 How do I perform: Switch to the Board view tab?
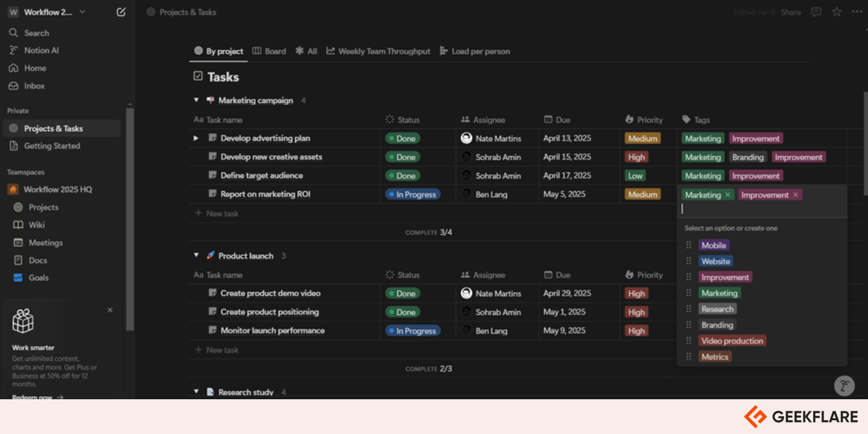click(x=269, y=51)
